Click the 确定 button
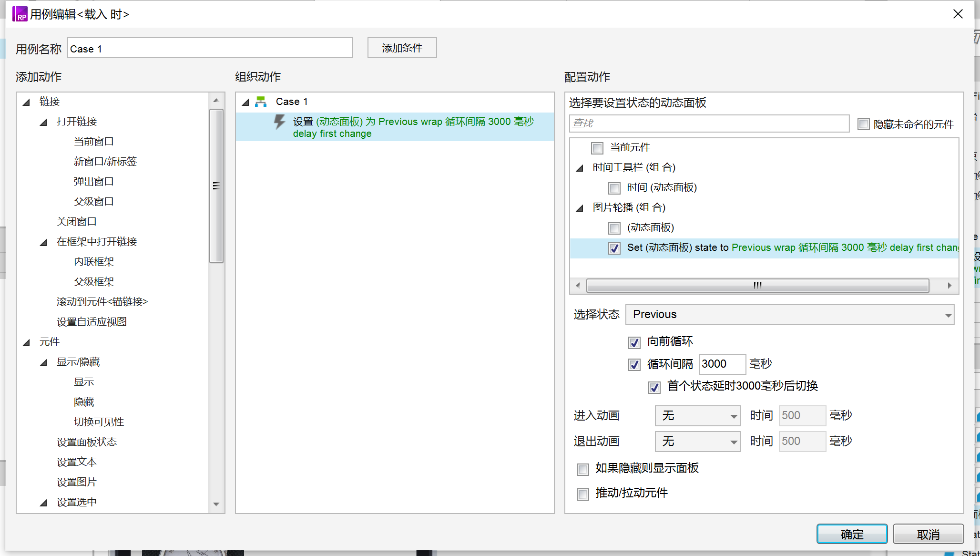The width and height of the screenshot is (980, 556). coord(851,534)
